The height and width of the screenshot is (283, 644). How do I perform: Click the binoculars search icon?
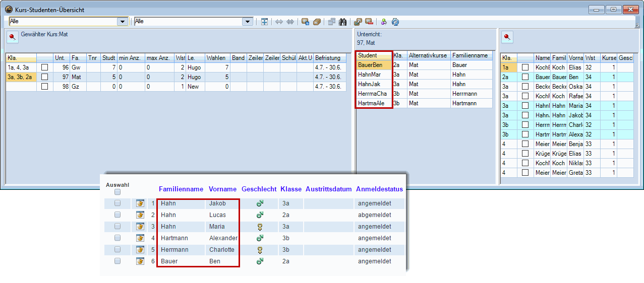pos(342,22)
